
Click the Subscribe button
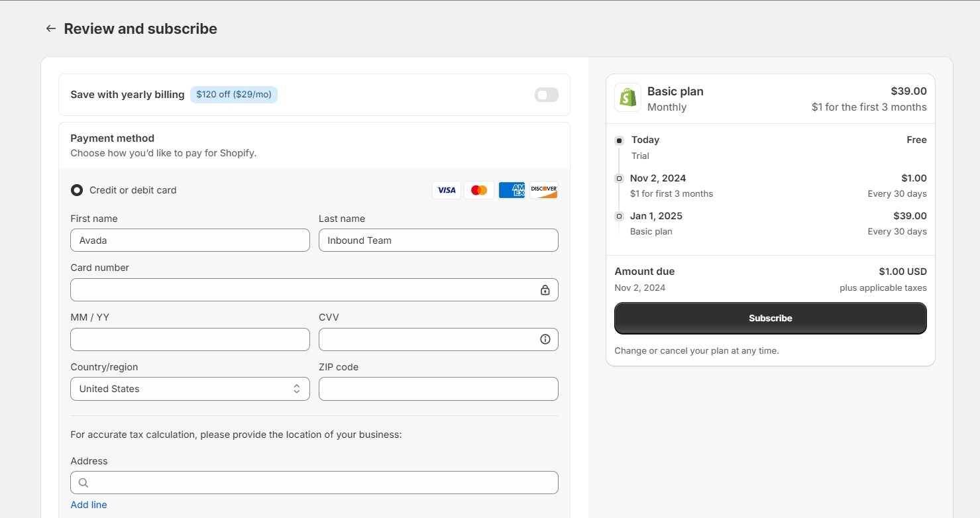tap(771, 318)
